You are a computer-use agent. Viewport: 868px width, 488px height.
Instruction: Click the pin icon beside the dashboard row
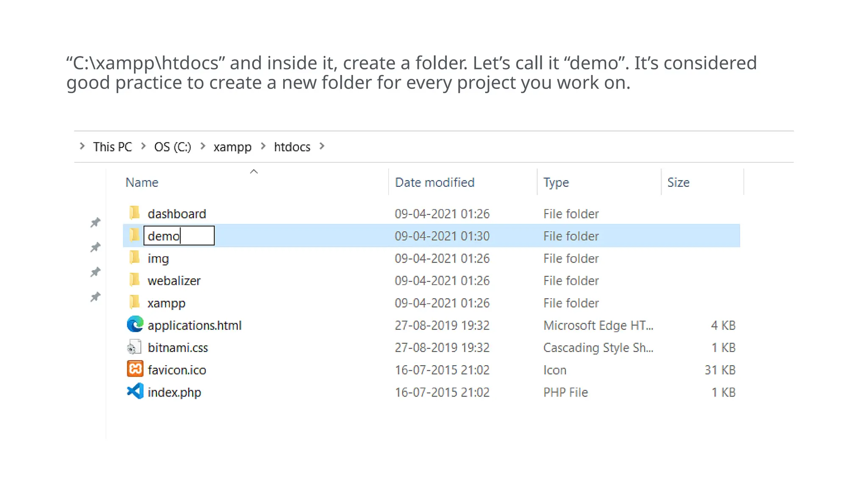click(95, 222)
